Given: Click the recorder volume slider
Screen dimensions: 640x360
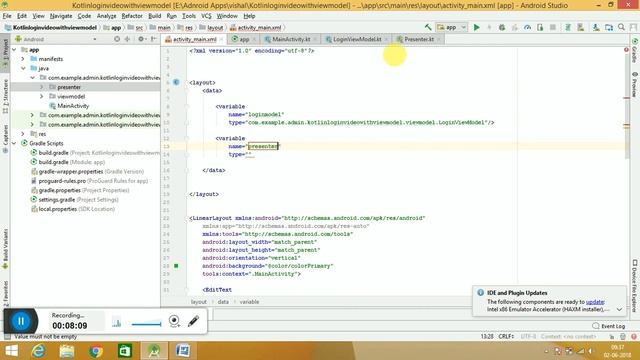Looking at the screenshot, I should point(146,324).
